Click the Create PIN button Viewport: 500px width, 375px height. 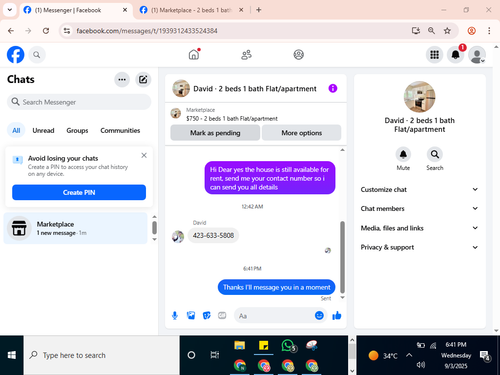(79, 192)
